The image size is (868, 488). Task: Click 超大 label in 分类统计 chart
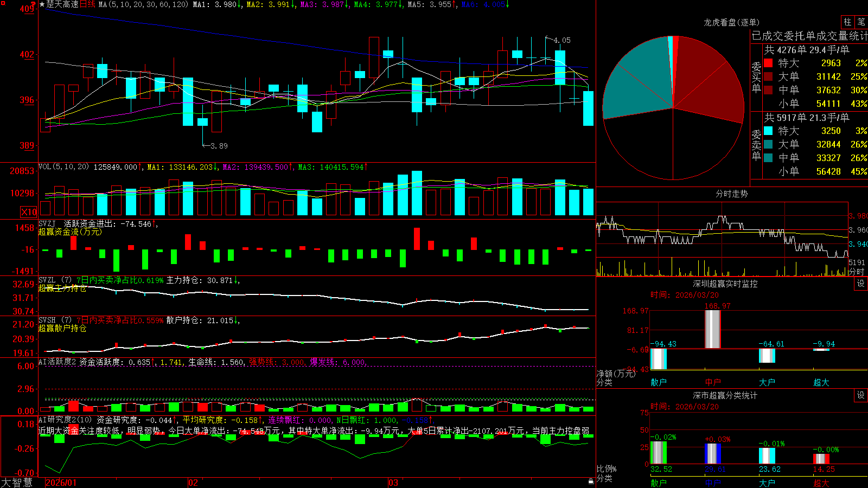(821, 483)
